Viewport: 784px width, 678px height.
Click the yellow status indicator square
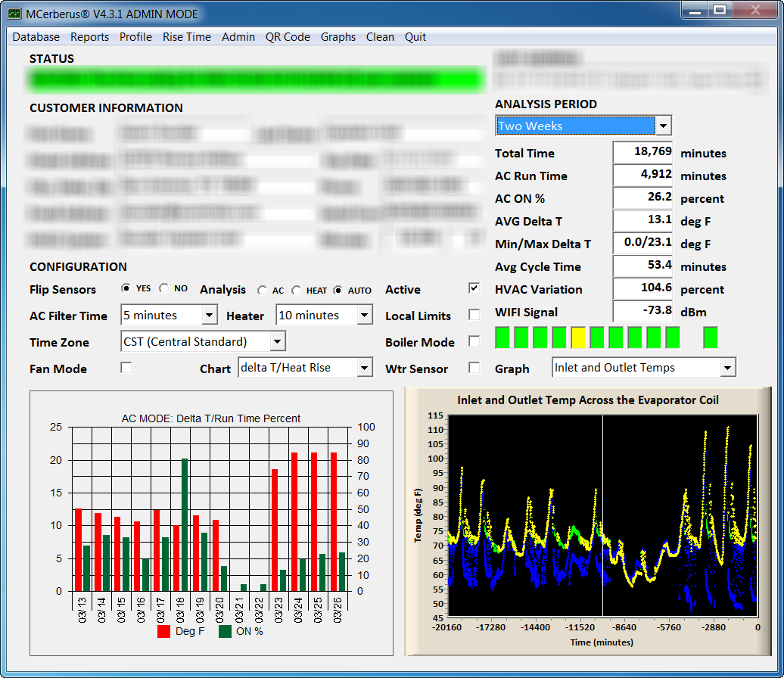pyautogui.click(x=578, y=337)
